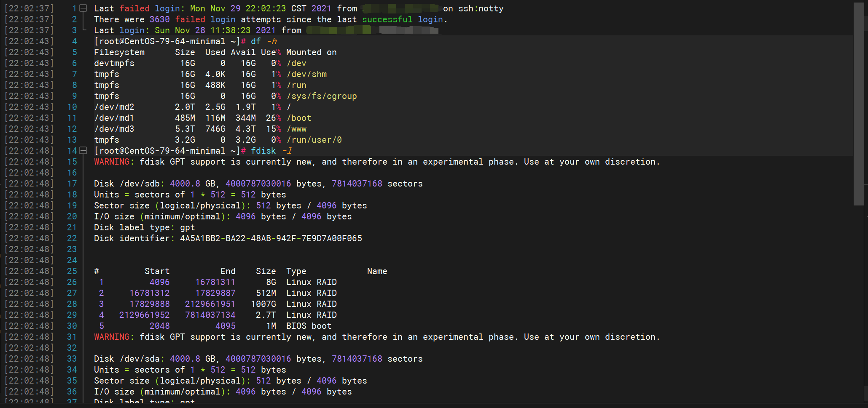Click the '/run/user/0' mount point
The width and height of the screenshot is (868, 408).
point(314,140)
